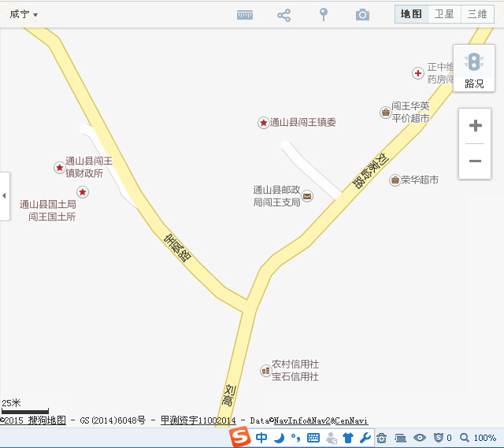Click the shield security status icon
The image size is (504, 448).
[438, 438]
